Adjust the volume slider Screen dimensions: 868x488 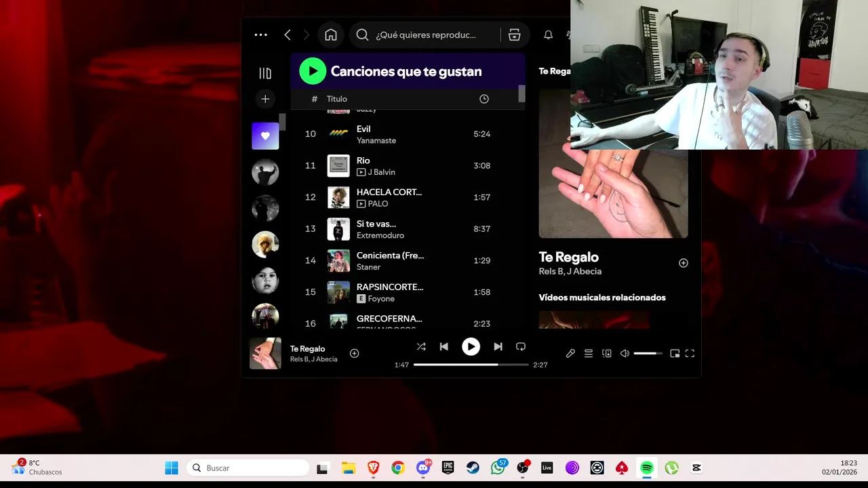click(x=648, y=353)
